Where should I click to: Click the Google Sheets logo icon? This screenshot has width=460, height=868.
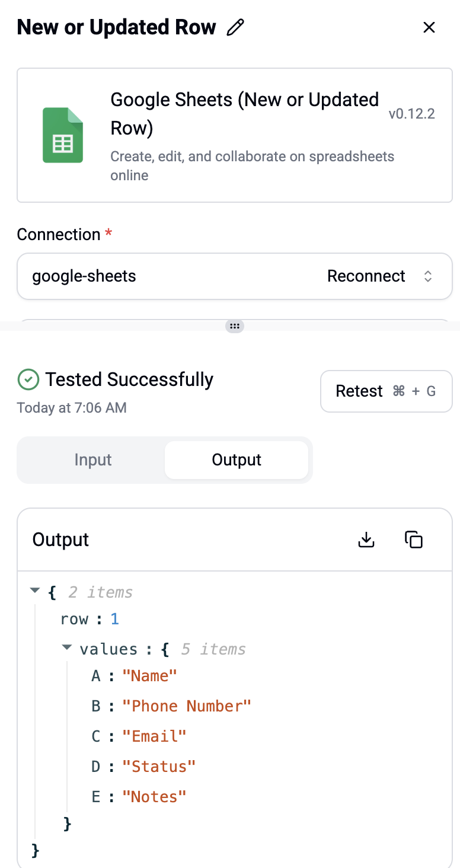(x=63, y=135)
